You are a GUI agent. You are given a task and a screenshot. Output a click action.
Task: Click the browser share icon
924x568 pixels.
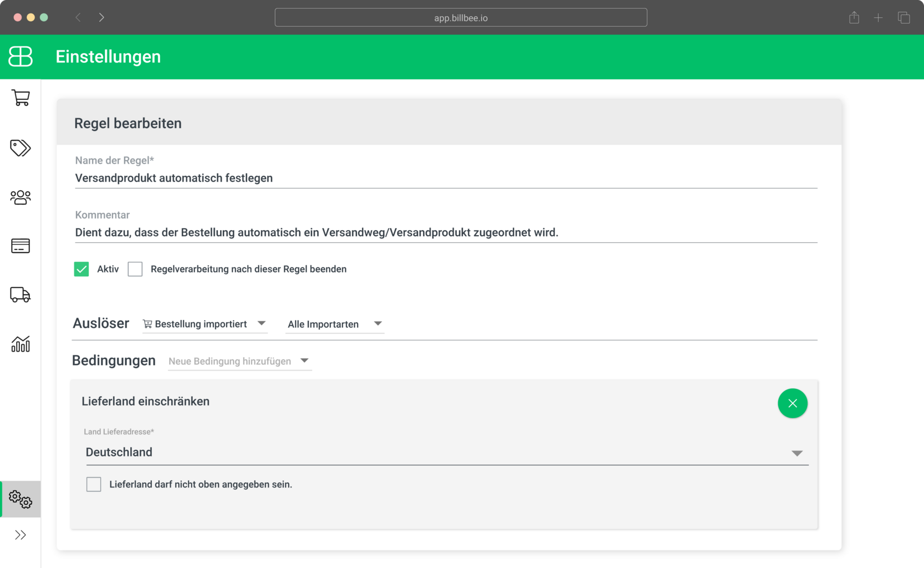point(854,18)
